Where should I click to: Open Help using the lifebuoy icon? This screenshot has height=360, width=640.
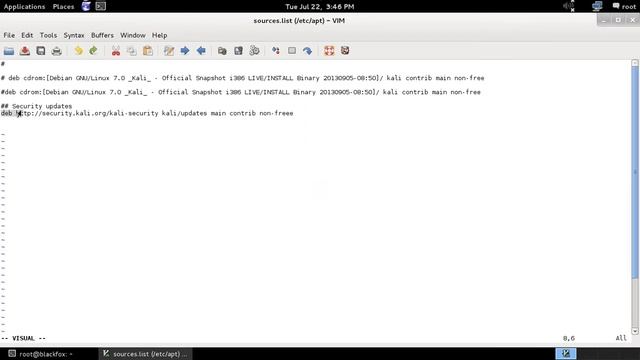click(329, 51)
